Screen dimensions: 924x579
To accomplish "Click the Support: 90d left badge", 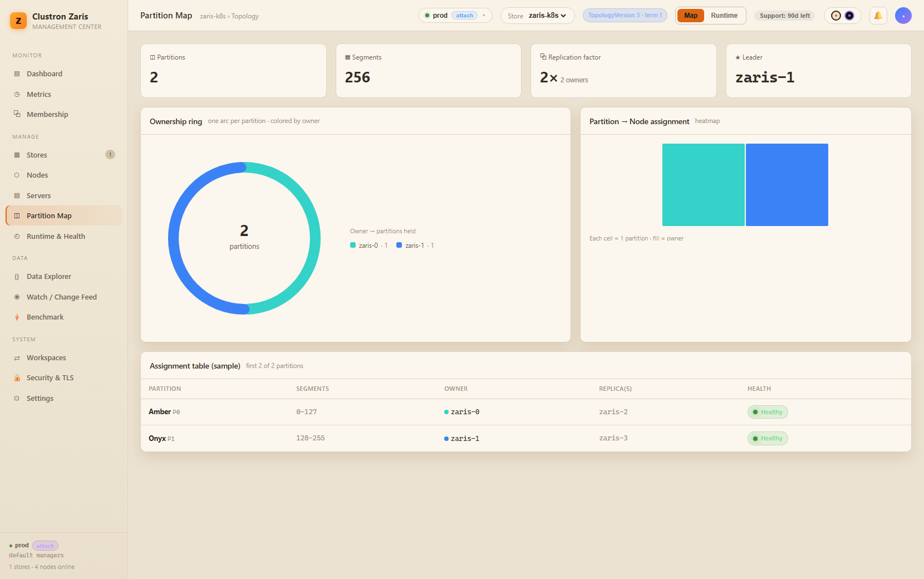I will click(785, 16).
